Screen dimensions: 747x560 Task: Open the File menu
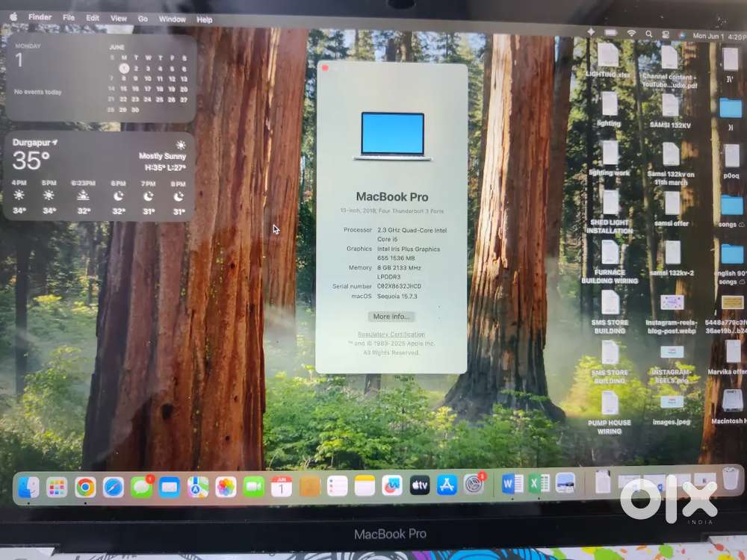[69, 18]
